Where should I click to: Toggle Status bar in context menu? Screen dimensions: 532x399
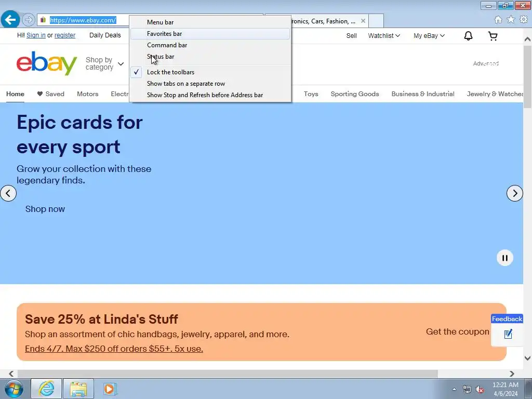210,57
